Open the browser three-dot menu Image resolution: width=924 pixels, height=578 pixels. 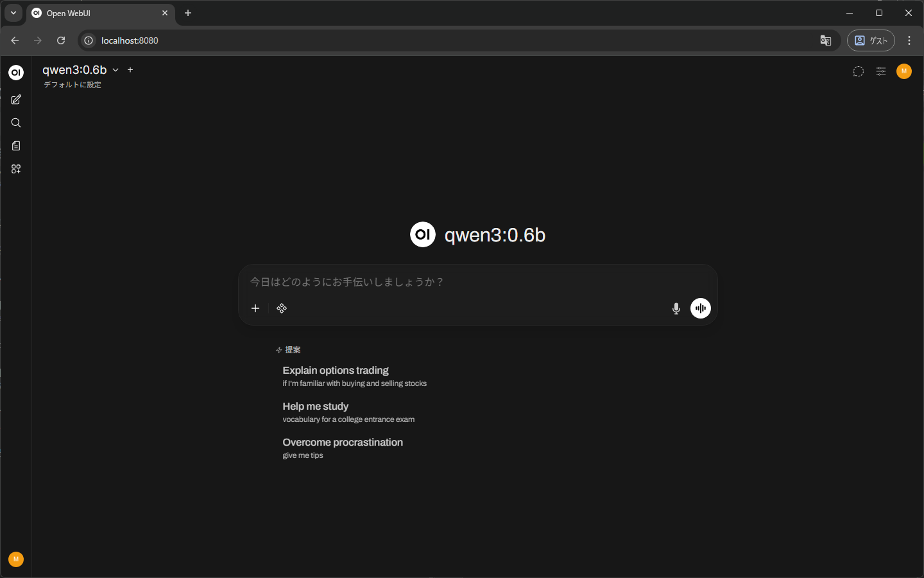pyautogui.click(x=909, y=40)
